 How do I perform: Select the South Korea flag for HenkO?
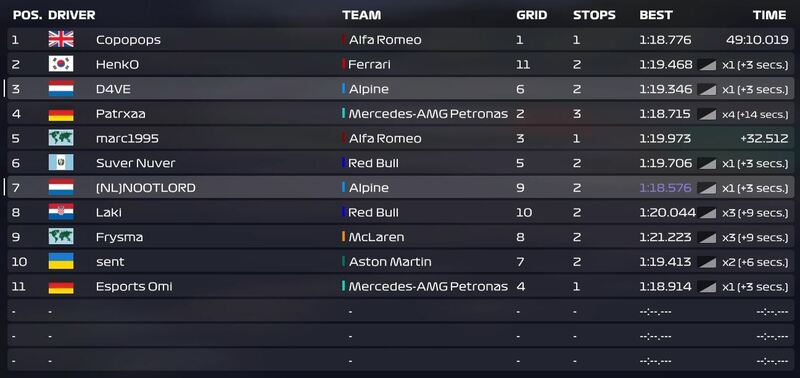point(61,64)
